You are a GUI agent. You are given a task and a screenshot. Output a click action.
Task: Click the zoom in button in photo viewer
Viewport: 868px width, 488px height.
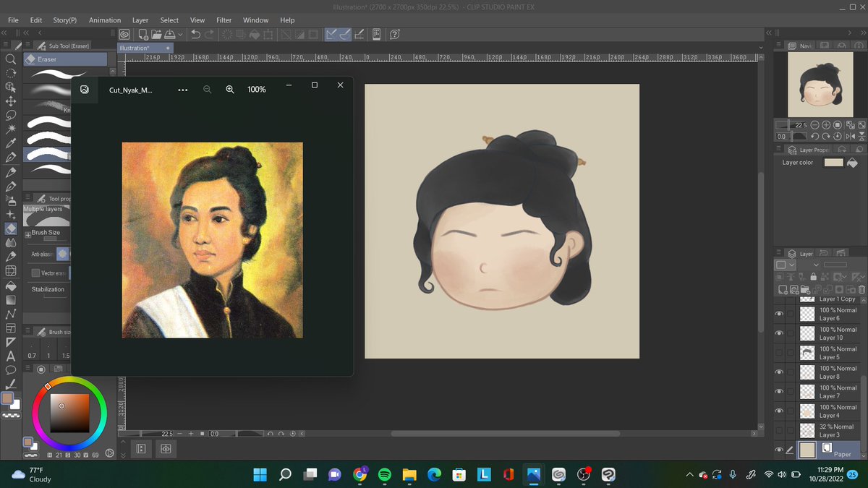(230, 90)
